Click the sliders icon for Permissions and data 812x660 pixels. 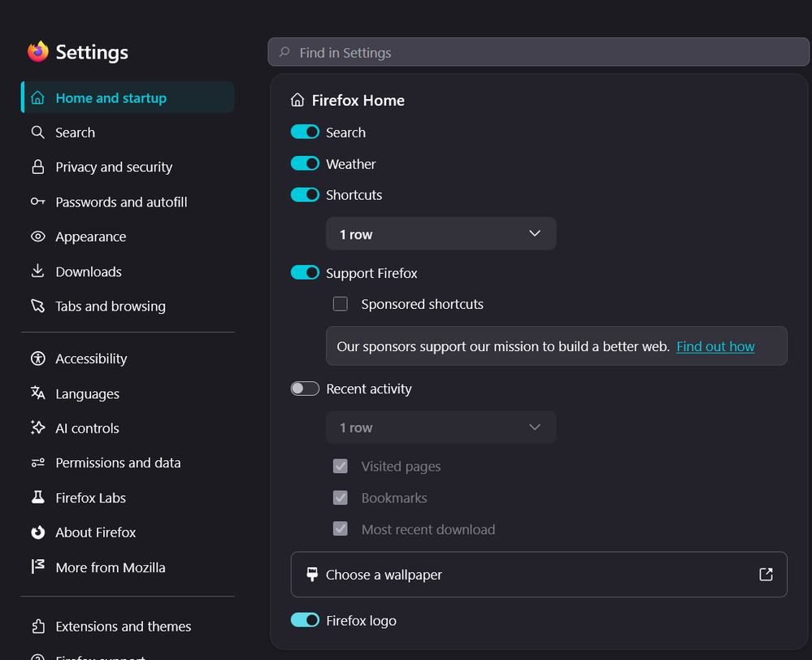click(38, 462)
